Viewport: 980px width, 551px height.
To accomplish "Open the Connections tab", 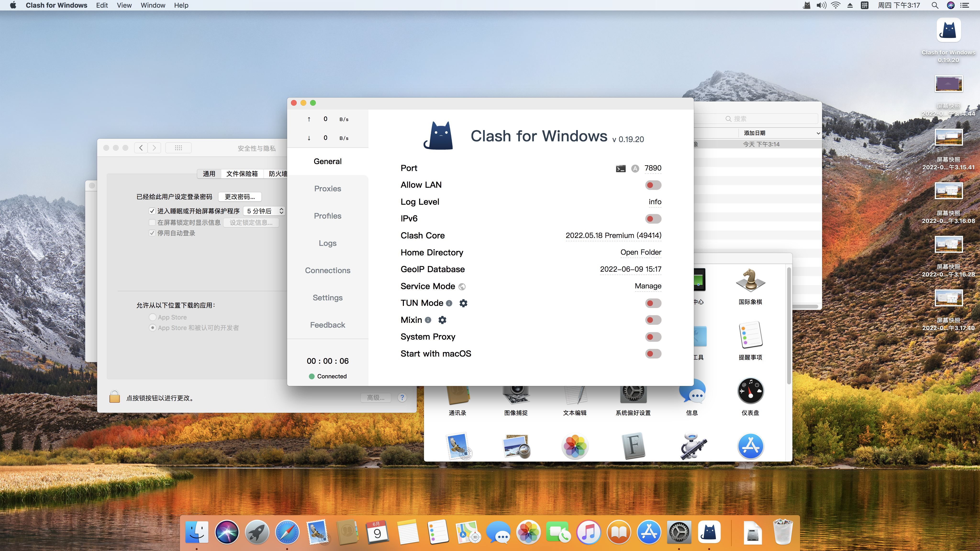I will point(328,270).
